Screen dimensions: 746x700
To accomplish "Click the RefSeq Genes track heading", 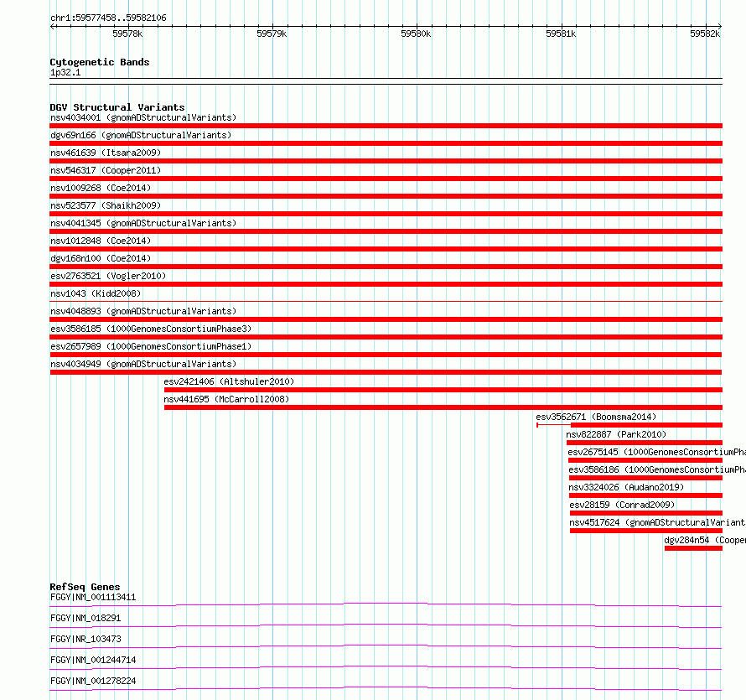I will pos(85,587).
